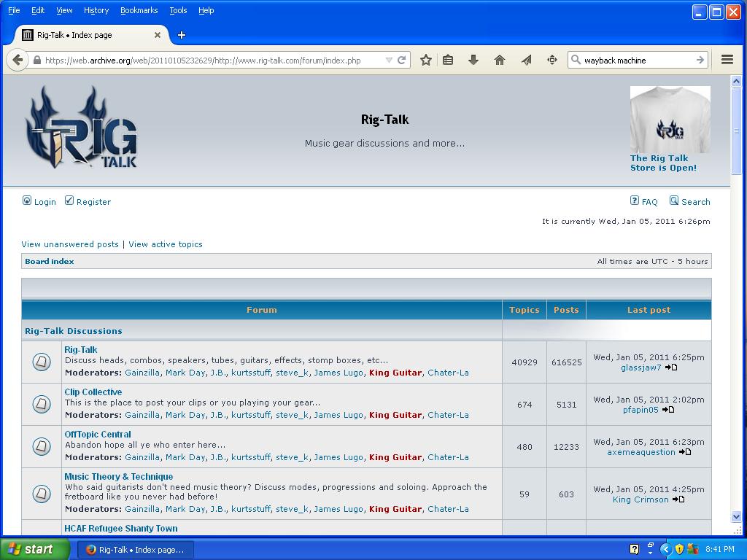Bookmark this page with the star icon
Image resolution: width=747 pixels, height=560 pixels.
point(426,60)
